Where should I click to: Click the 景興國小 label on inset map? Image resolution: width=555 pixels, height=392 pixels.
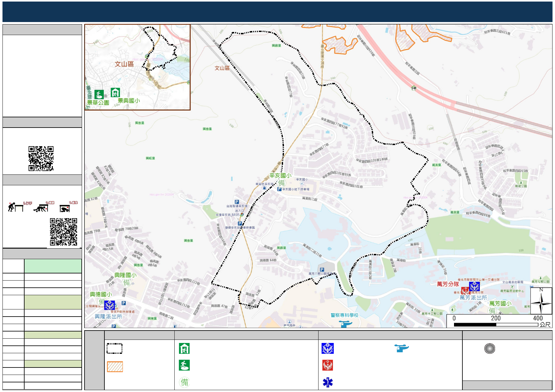coord(129,101)
